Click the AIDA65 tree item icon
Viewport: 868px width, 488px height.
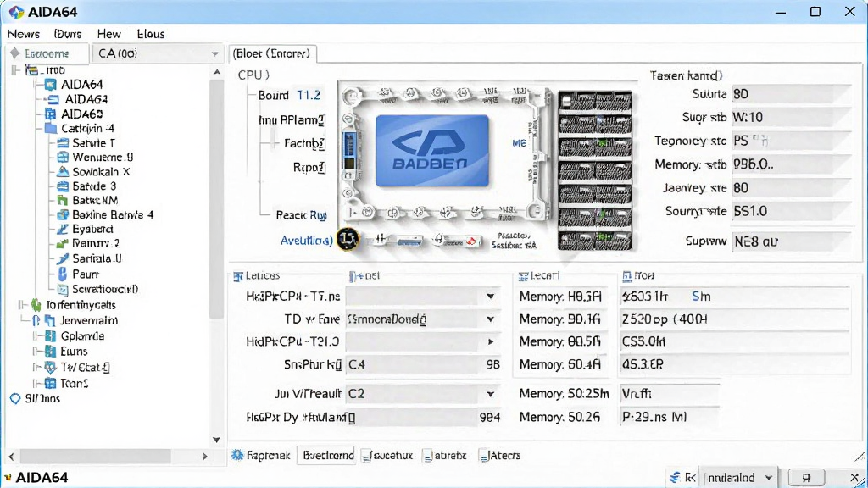[50, 114]
